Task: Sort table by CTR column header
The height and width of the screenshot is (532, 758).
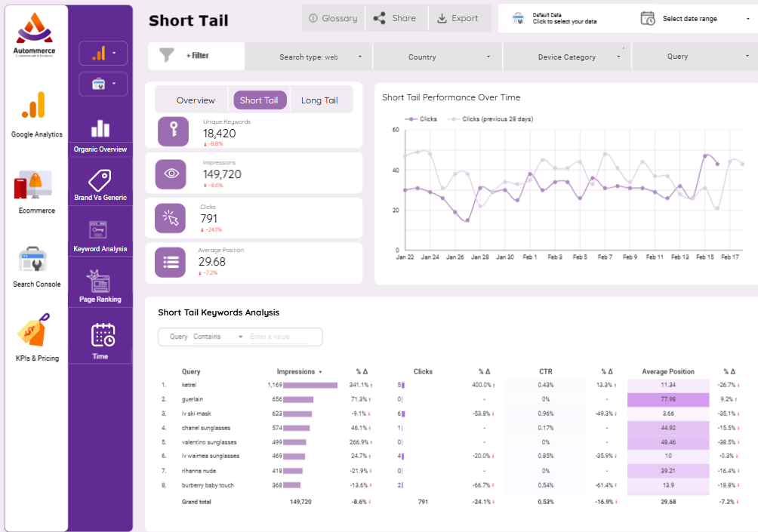Action: [x=546, y=371]
